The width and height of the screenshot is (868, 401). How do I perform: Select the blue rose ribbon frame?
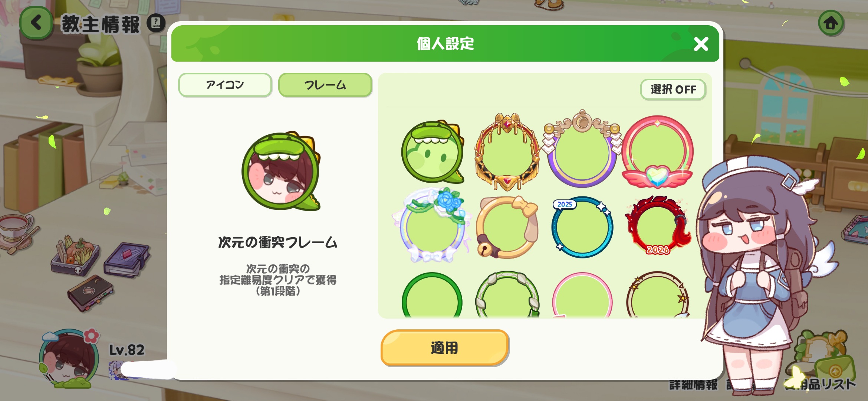click(x=432, y=225)
